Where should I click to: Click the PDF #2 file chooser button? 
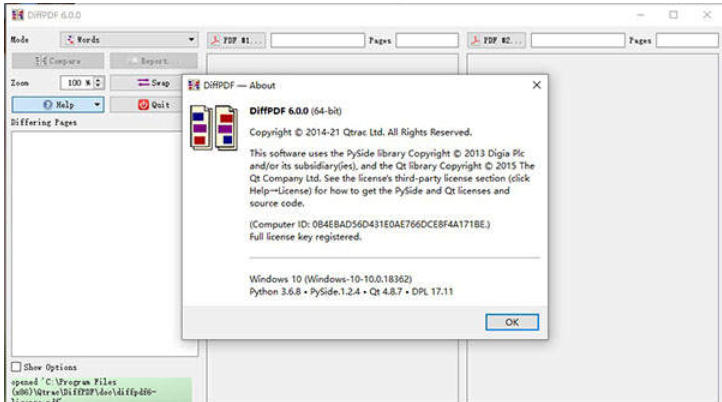[x=497, y=40]
